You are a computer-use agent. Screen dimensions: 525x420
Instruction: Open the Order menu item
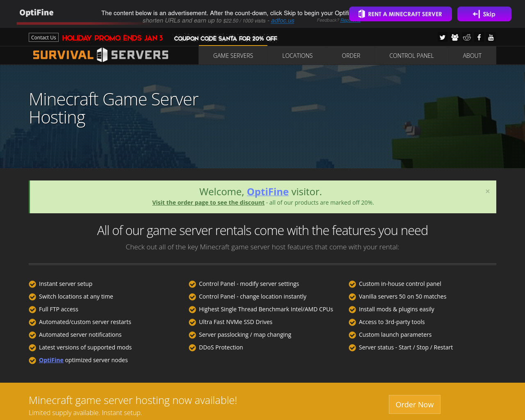point(351,56)
